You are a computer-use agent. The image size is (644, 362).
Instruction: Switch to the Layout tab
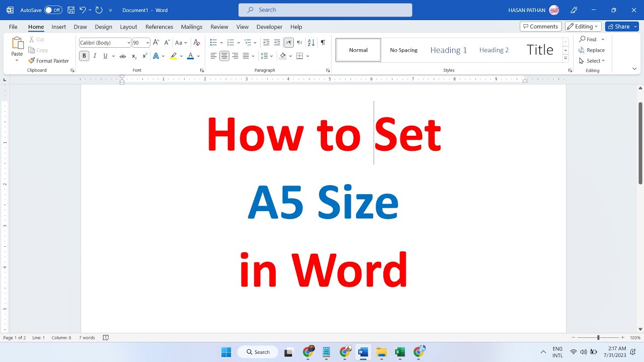click(128, 27)
